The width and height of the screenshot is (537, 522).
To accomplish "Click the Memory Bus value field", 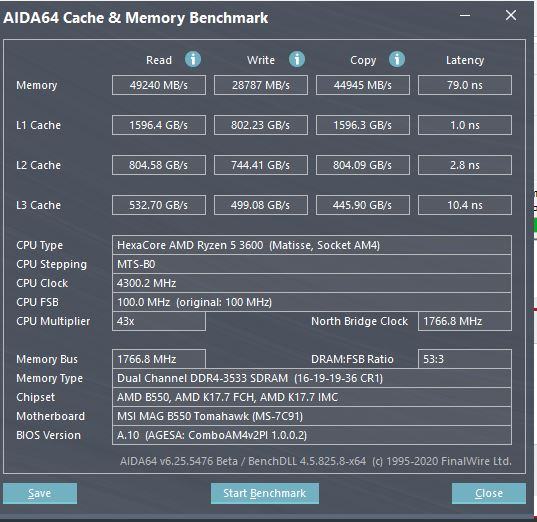I will tap(159, 359).
